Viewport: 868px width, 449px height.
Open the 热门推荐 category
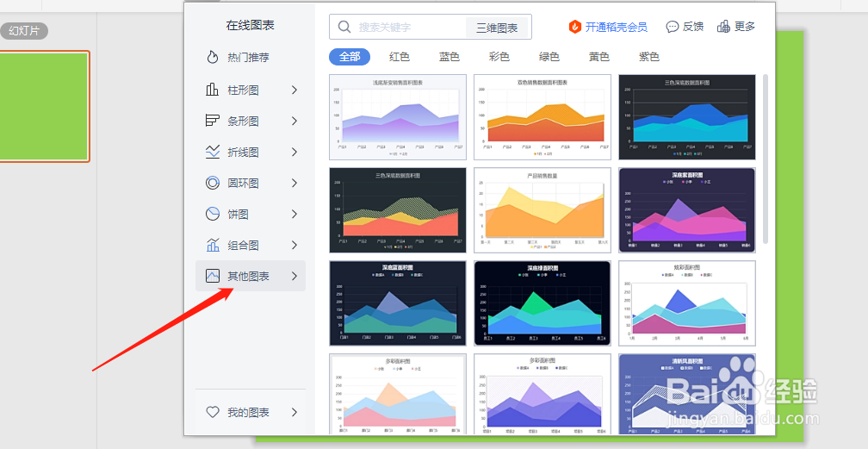click(251, 57)
